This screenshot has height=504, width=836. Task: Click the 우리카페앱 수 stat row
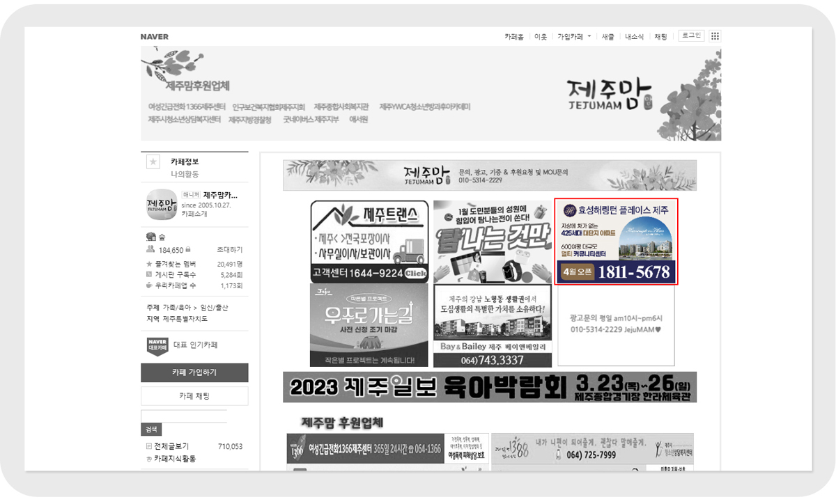point(194,285)
